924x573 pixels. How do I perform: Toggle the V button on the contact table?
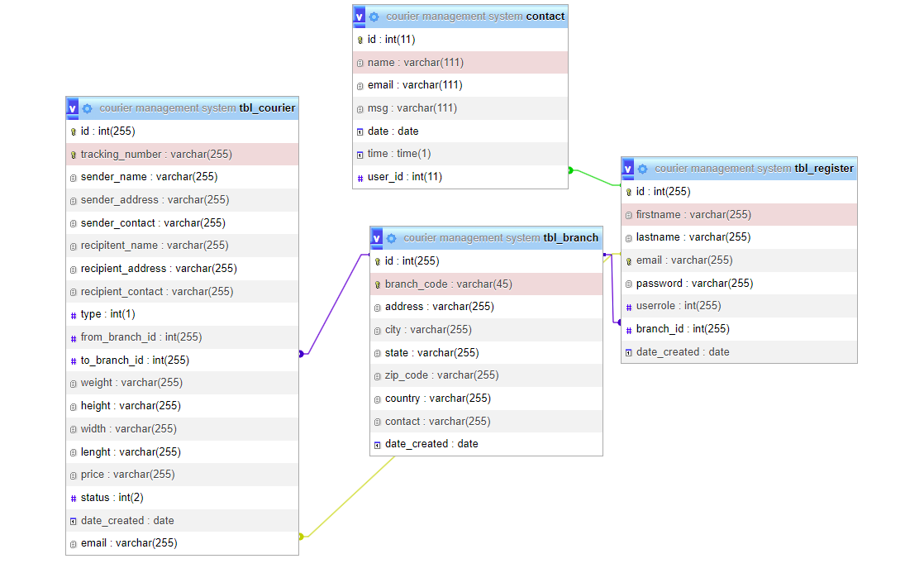click(358, 16)
